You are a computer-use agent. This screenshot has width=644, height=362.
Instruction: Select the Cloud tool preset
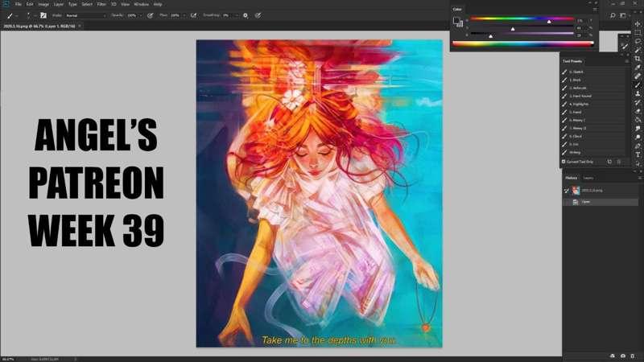point(593,136)
